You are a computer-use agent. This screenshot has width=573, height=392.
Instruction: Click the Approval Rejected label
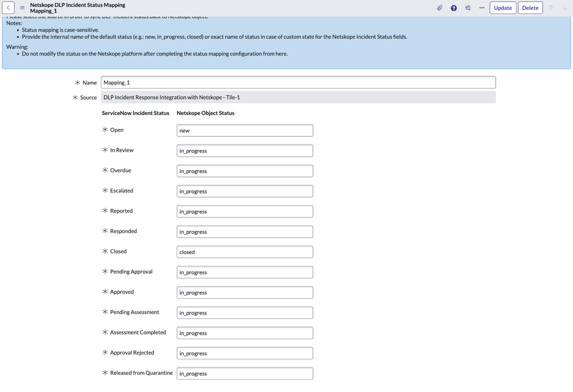tap(132, 353)
